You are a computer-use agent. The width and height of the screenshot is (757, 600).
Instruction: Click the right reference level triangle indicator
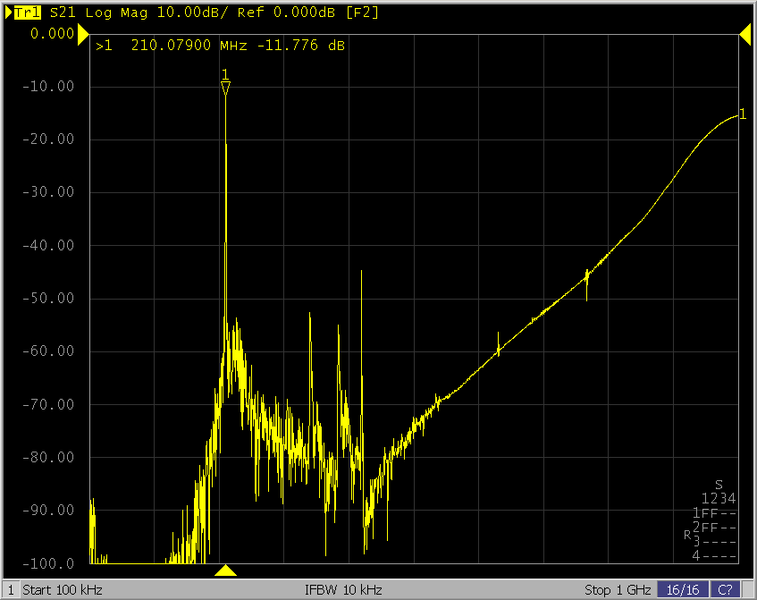[745, 35]
